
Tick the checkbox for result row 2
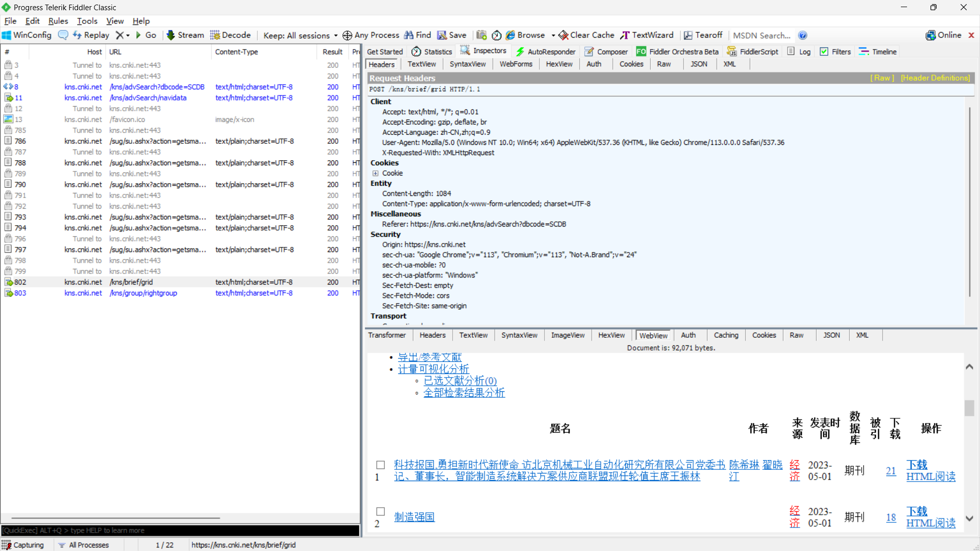pos(380,511)
